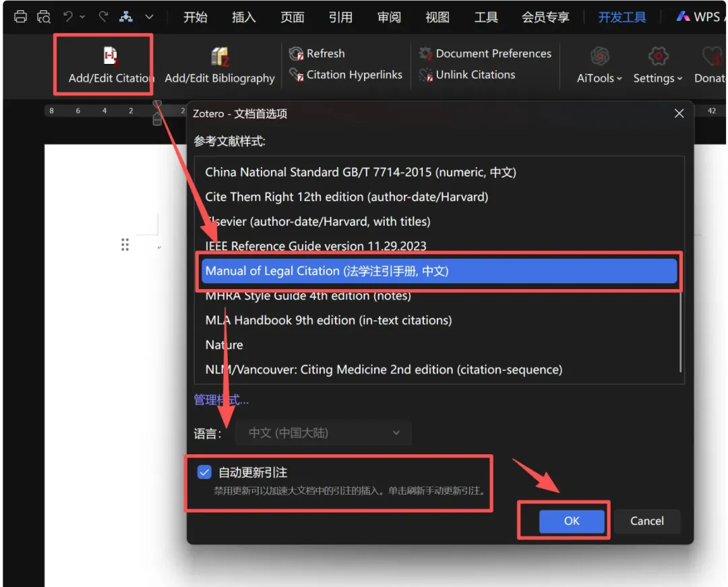
Task: Click the redo arrow icon
Action: [103, 17]
